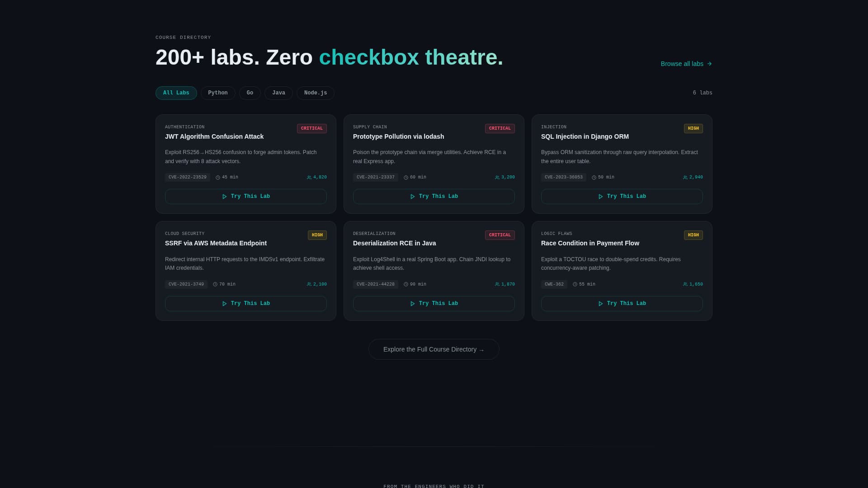Click SUPPLY CHAIN category label

tap(370, 127)
